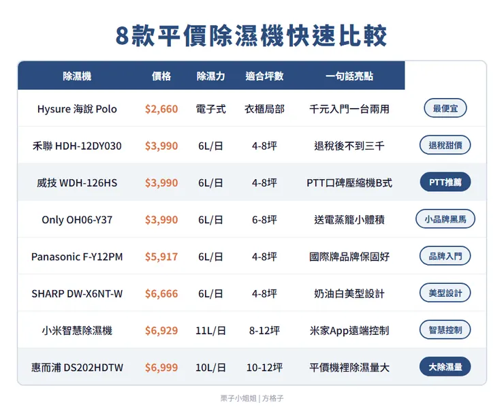Select the 品牌入門 badge
504x420 pixels.
click(x=445, y=256)
